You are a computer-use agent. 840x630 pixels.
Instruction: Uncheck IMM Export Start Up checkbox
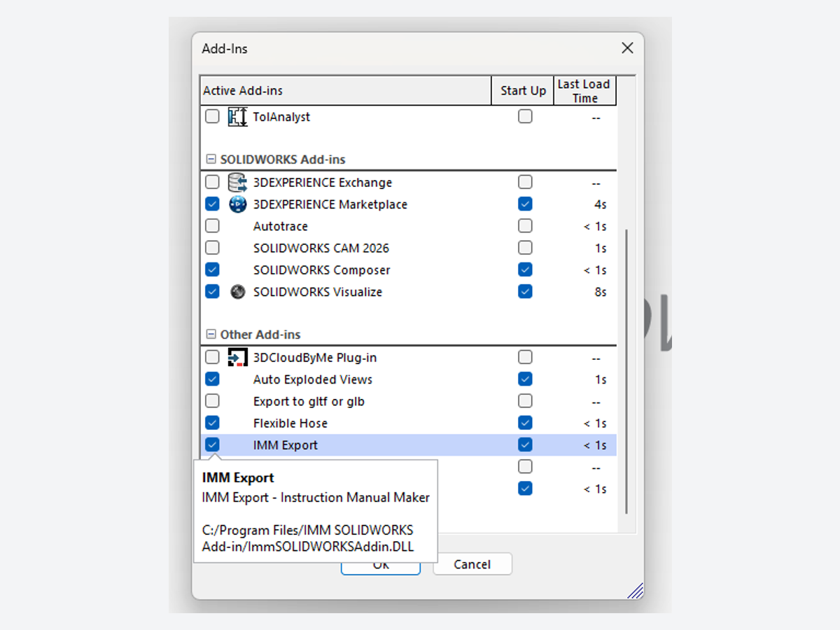(x=525, y=444)
